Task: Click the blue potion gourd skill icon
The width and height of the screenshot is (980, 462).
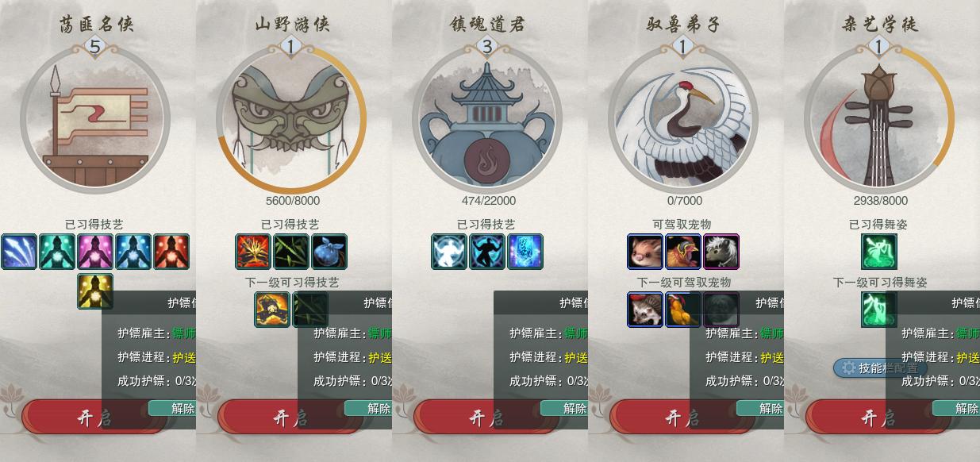Action: point(329,251)
